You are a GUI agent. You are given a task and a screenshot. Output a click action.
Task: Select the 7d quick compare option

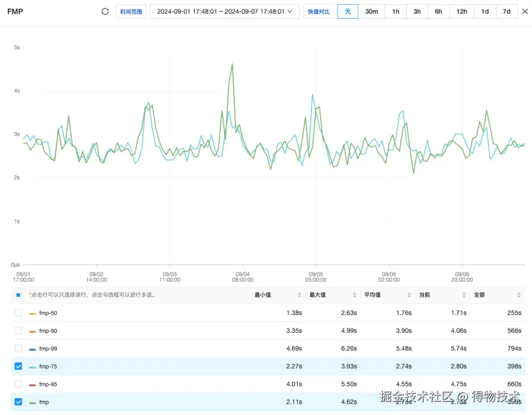[x=506, y=11]
